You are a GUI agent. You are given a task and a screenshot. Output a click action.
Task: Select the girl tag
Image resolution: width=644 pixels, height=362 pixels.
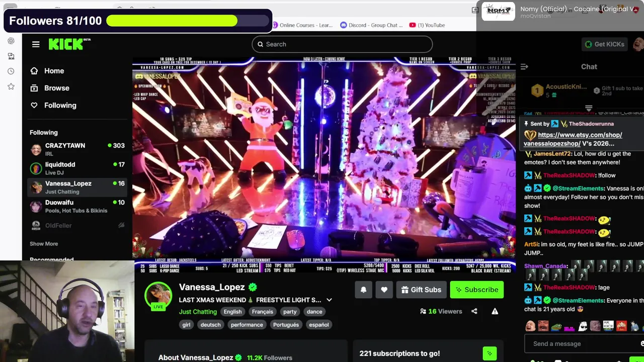point(186,325)
